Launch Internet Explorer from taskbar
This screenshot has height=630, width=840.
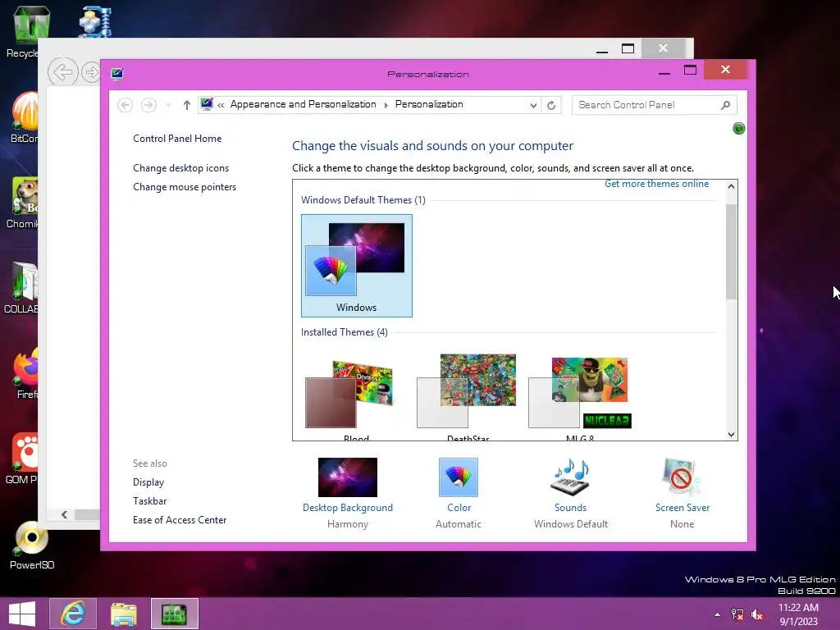coord(73,614)
